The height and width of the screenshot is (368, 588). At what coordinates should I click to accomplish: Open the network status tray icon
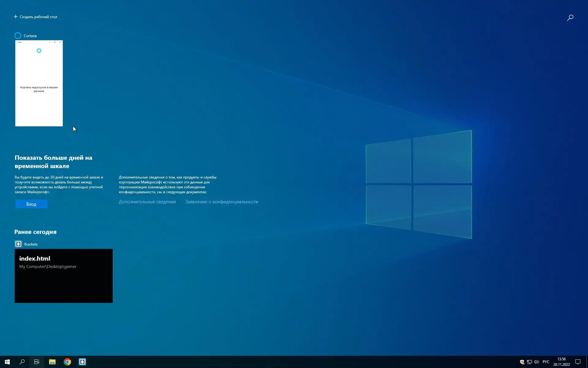(529, 362)
